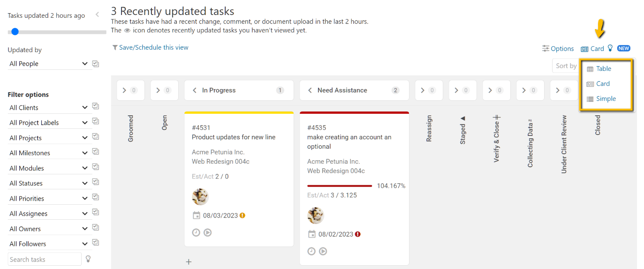Click the lightbulb icon beside Search tasks
Image resolution: width=644 pixels, height=269 pixels.
click(x=88, y=259)
